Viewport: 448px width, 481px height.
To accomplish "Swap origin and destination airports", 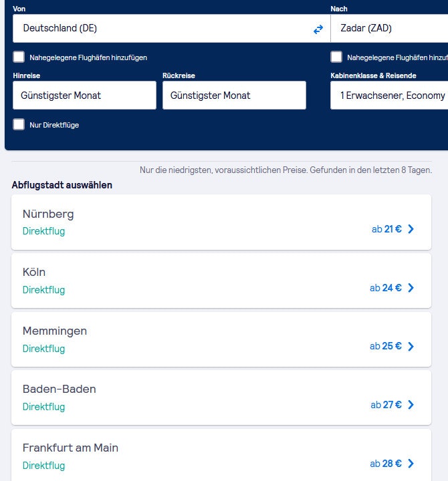I will tap(318, 29).
